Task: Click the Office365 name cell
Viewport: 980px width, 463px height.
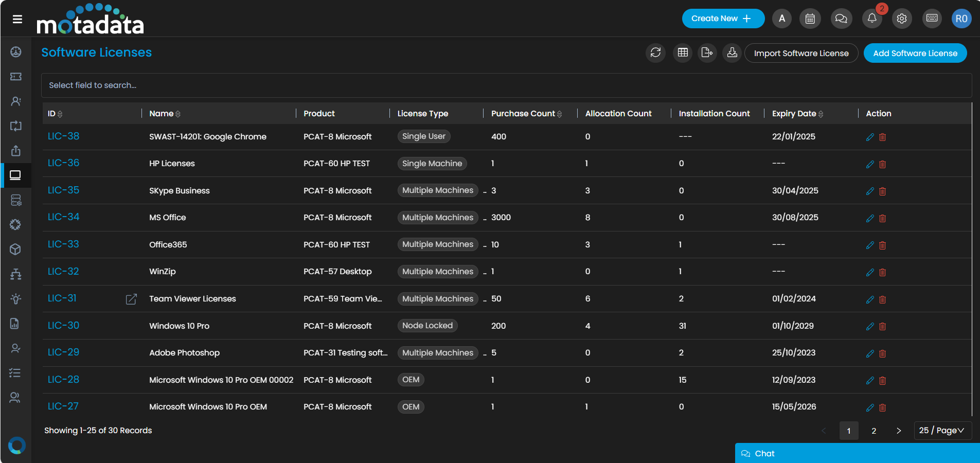Action: click(x=168, y=245)
